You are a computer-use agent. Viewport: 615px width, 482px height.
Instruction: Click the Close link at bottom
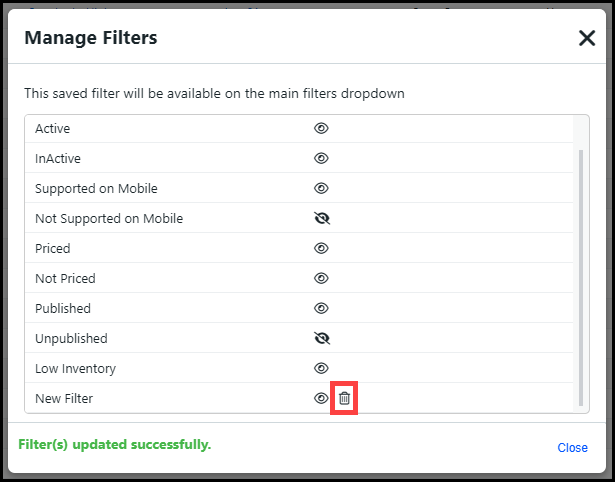pos(572,448)
